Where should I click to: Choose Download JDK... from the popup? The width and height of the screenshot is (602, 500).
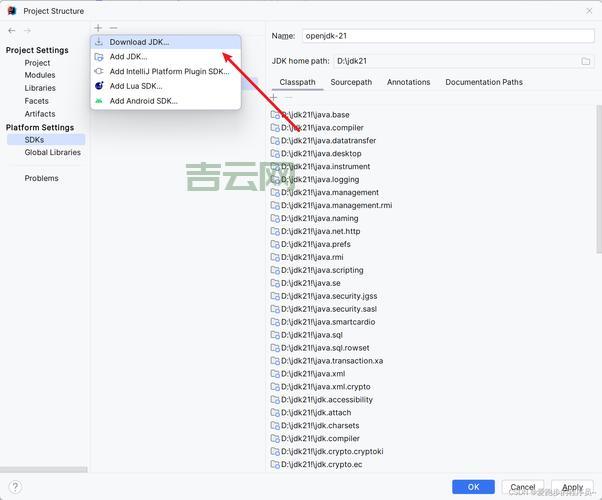coord(139,42)
